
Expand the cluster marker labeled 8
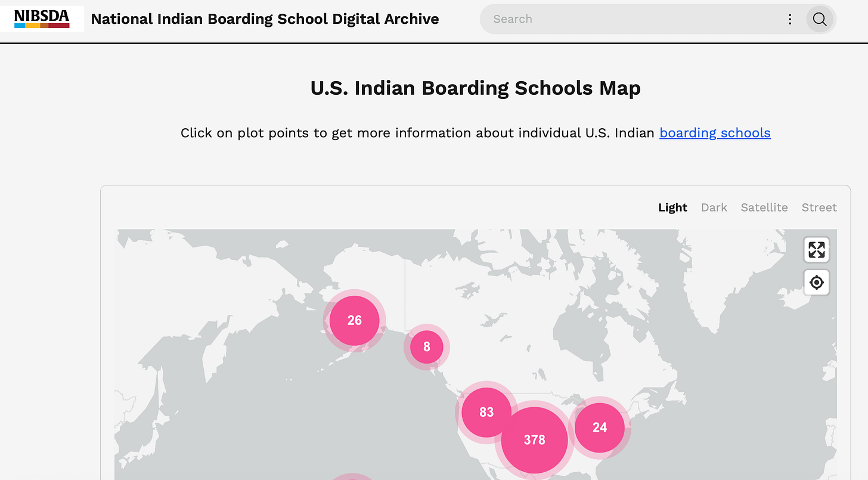426,346
